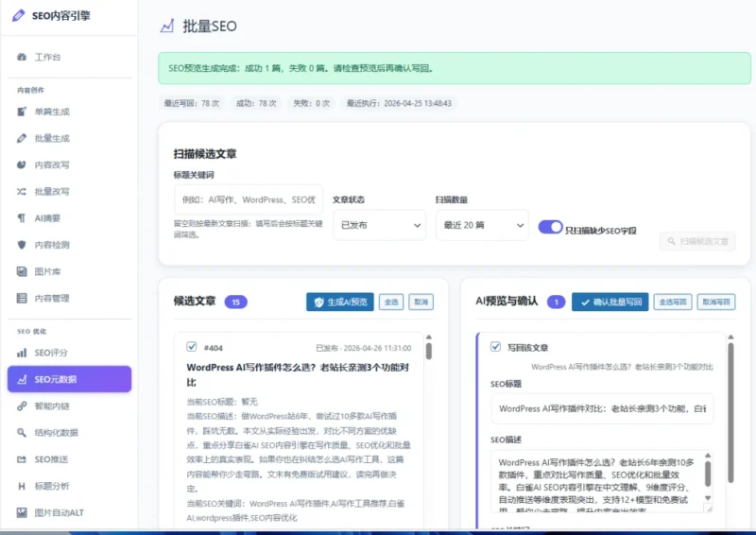Click the 成功: 78 次 stat
This screenshot has width=756, height=535.
(256, 103)
